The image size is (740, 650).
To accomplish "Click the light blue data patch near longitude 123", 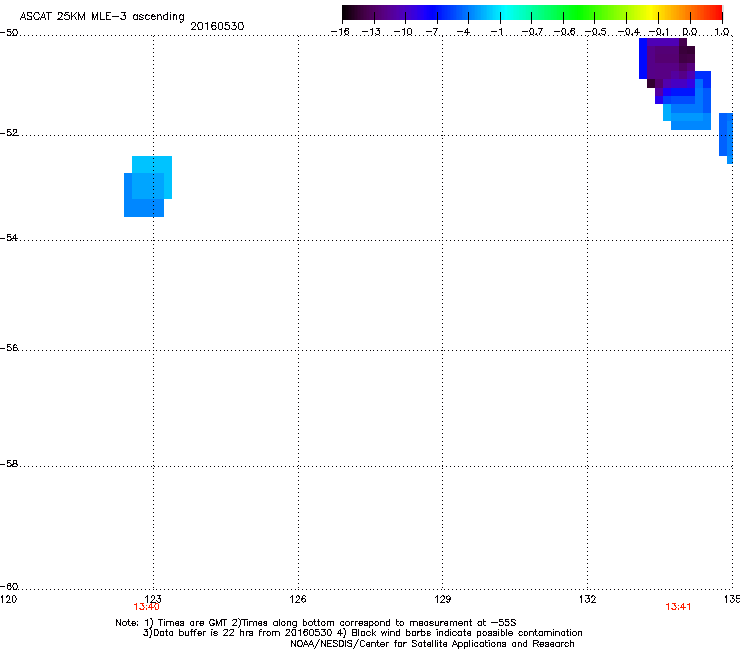I will pos(148,186).
